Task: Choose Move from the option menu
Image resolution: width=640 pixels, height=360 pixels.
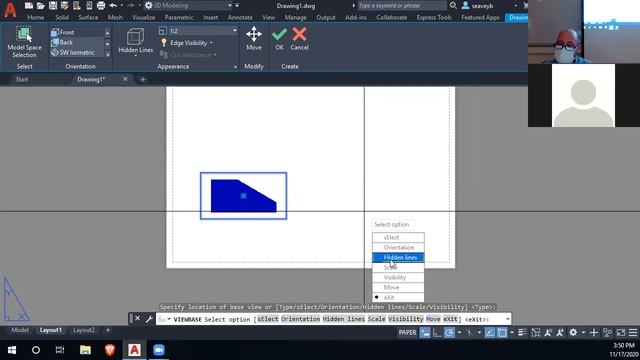Action: pyautogui.click(x=398, y=287)
